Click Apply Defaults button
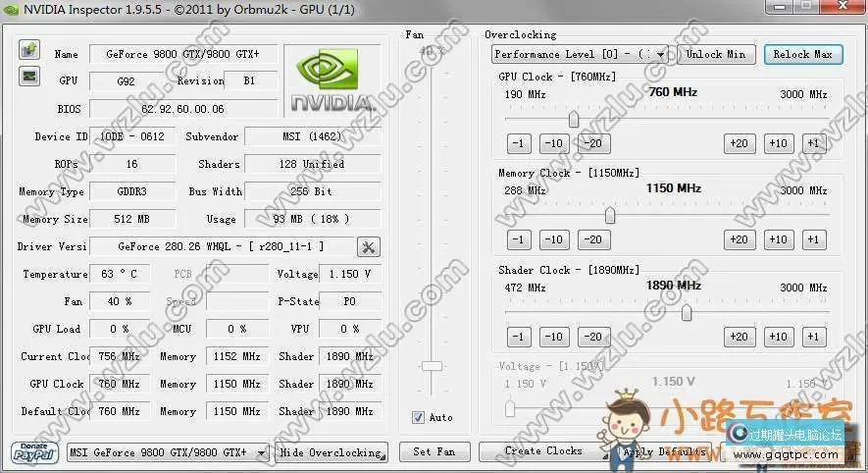 664,452
